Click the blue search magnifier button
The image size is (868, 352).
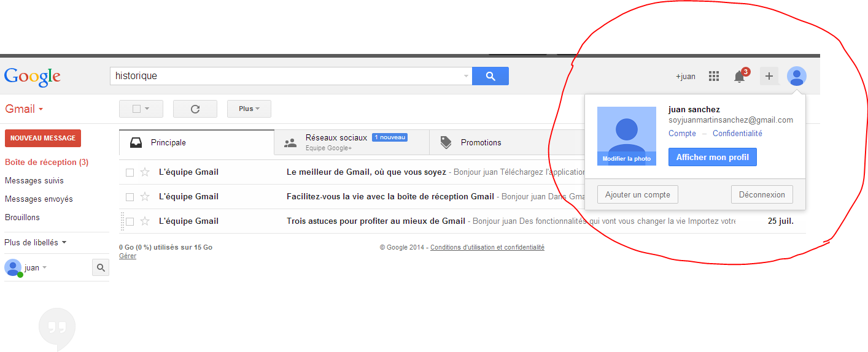click(x=490, y=76)
